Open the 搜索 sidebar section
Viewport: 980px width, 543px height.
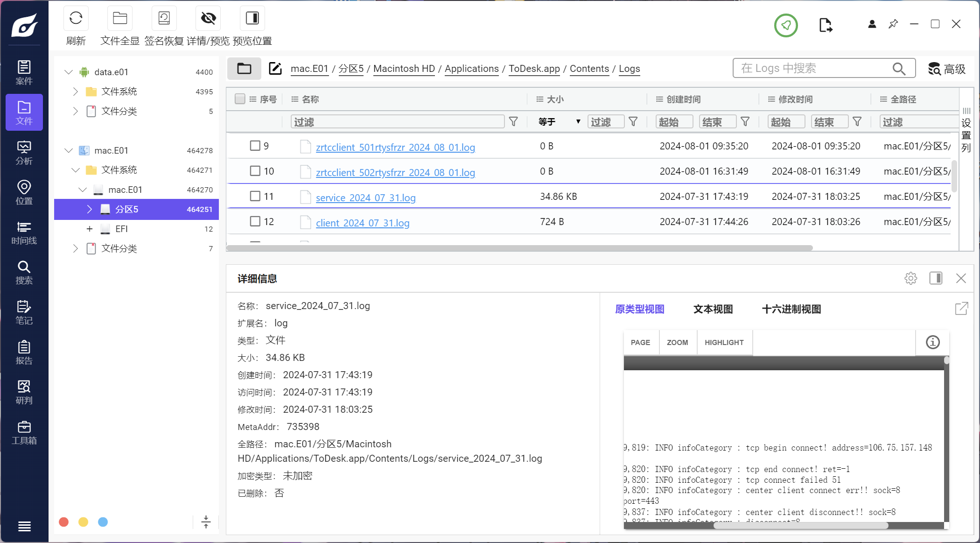tap(24, 272)
